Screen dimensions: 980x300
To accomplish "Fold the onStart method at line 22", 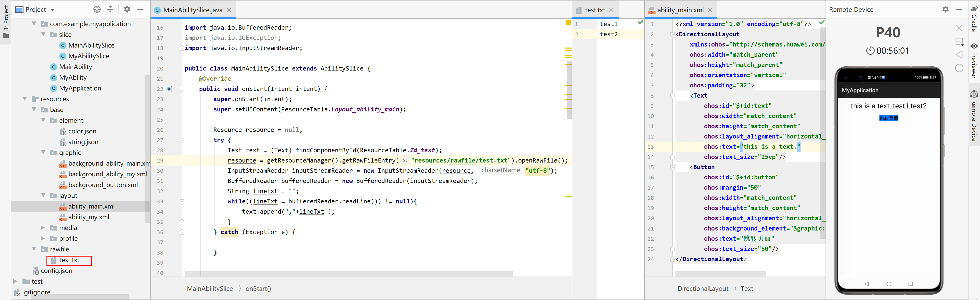I will point(182,89).
